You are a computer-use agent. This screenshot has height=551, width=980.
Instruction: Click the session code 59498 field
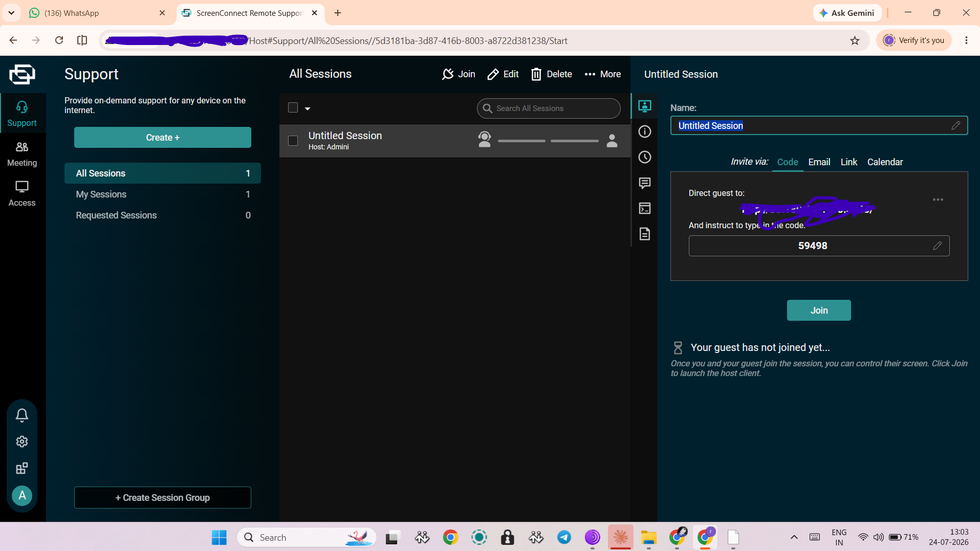tap(819, 246)
